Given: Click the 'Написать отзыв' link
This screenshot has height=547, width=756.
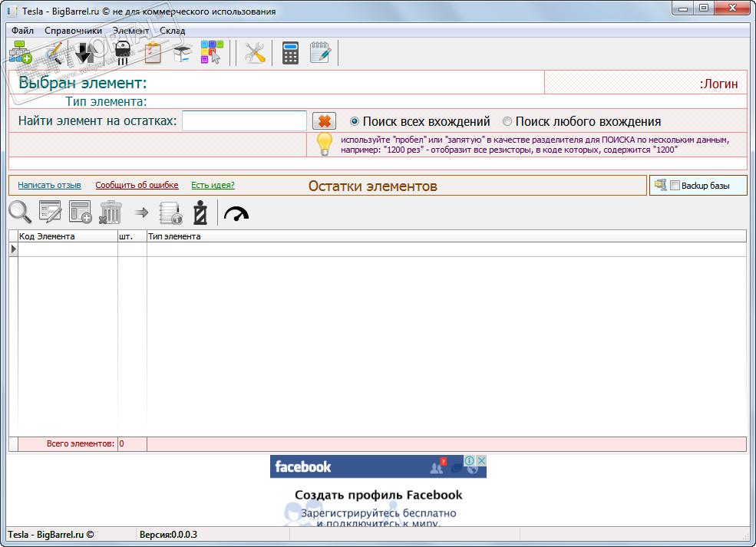Looking at the screenshot, I should tap(49, 185).
